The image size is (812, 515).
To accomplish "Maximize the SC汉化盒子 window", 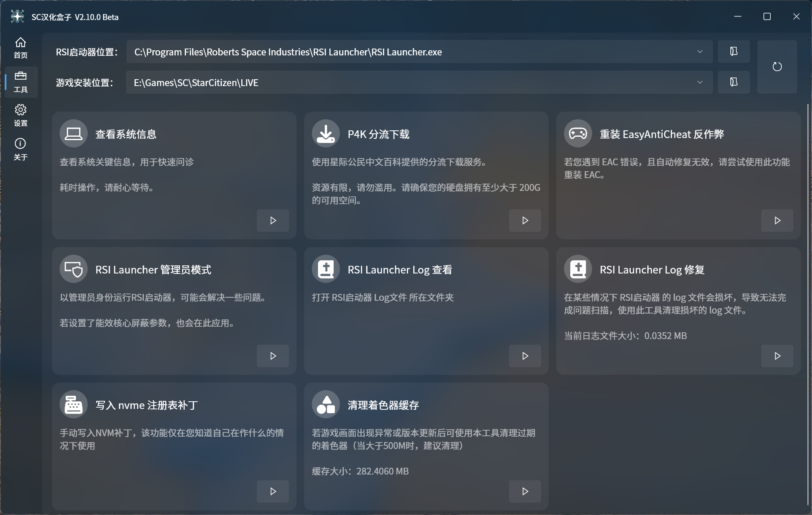I will (x=767, y=16).
